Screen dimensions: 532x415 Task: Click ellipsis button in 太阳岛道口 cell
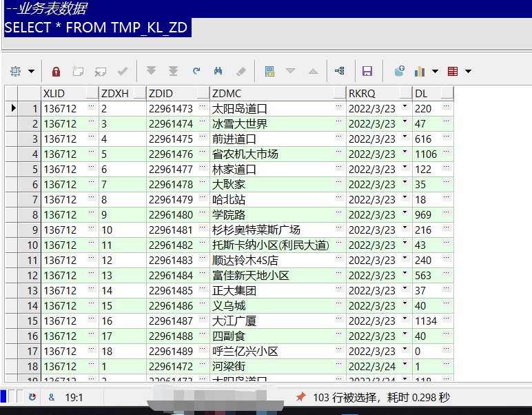tap(338, 106)
